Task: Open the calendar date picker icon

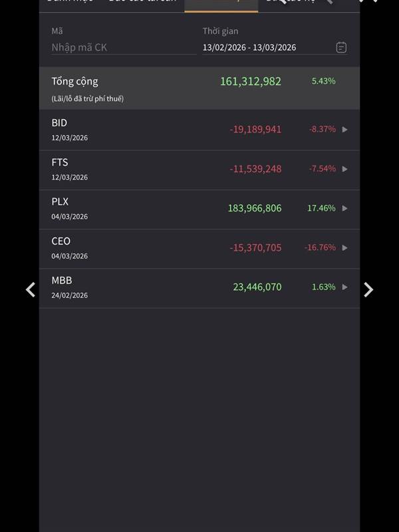Action: click(341, 47)
